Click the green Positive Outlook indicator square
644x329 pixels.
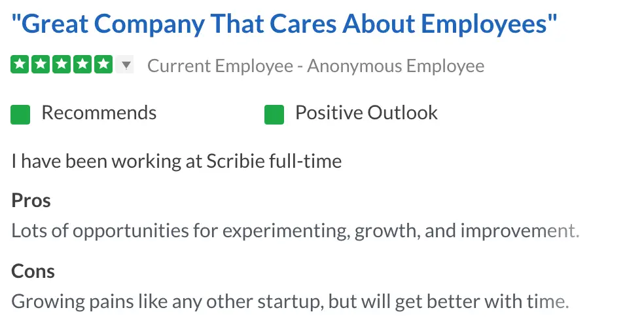click(x=274, y=114)
